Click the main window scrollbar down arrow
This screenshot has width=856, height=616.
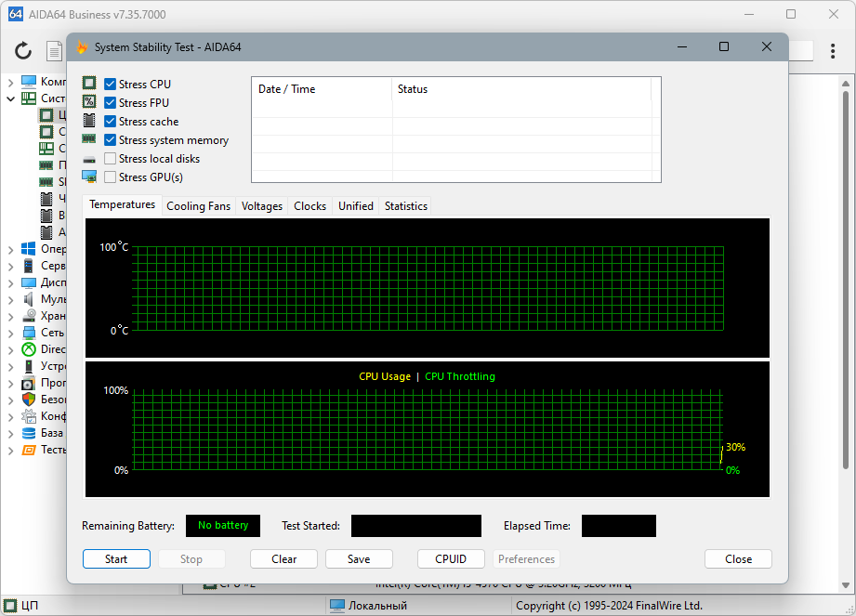(846, 585)
